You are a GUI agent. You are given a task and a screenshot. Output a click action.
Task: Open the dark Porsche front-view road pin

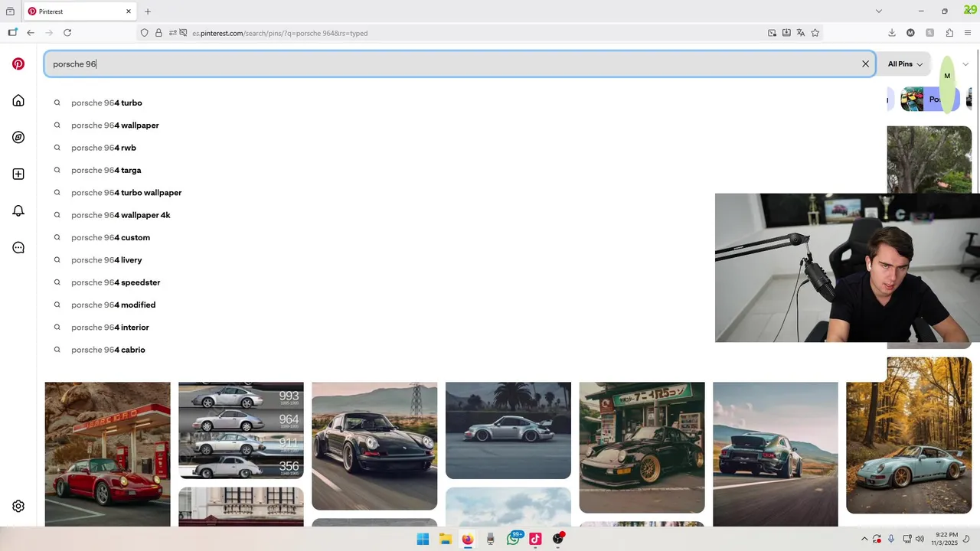click(374, 446)
